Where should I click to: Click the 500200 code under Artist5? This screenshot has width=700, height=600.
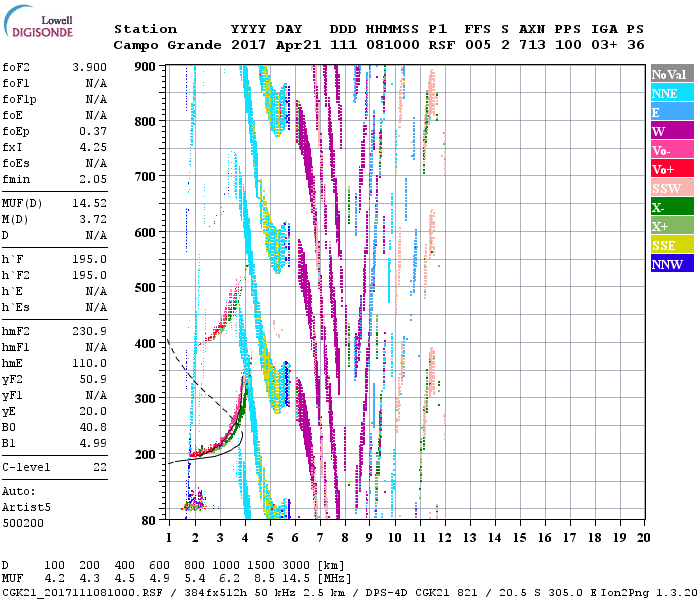pos(23,523)
